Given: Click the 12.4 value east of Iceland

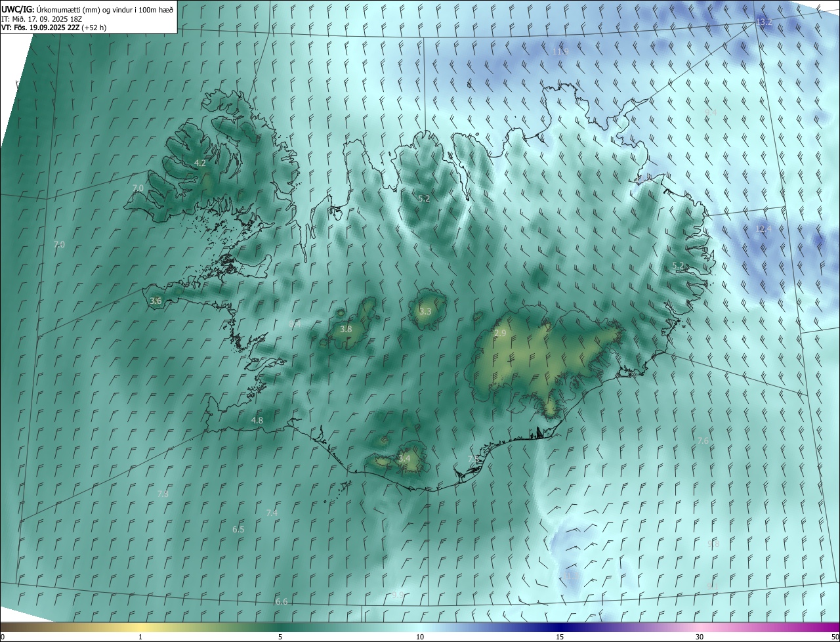Looking at the screenshot, I should click(x=763, y=229).
